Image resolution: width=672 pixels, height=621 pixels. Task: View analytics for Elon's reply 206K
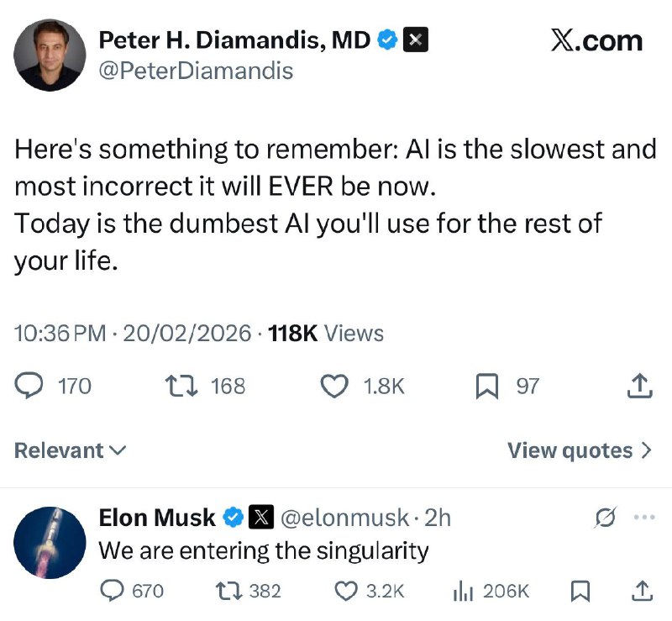463,591
